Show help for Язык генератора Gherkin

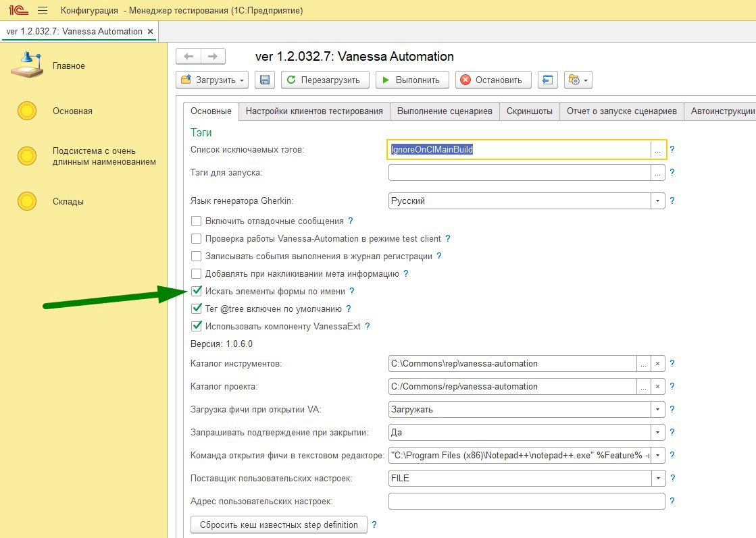(672, 201)
